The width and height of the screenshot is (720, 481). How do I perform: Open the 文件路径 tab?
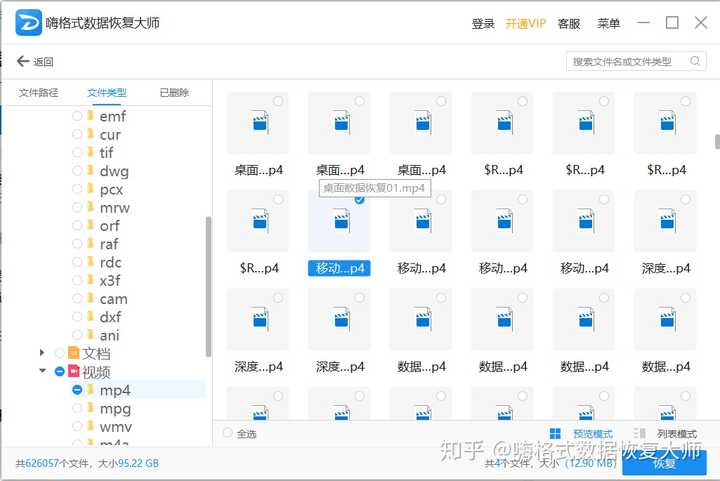coord(39,93)
